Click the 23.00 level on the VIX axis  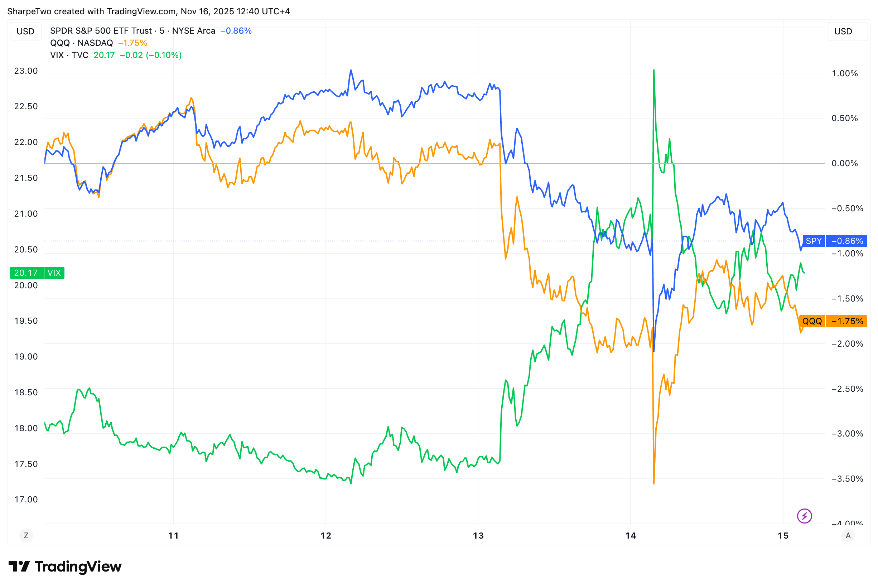tap(26, 71)
